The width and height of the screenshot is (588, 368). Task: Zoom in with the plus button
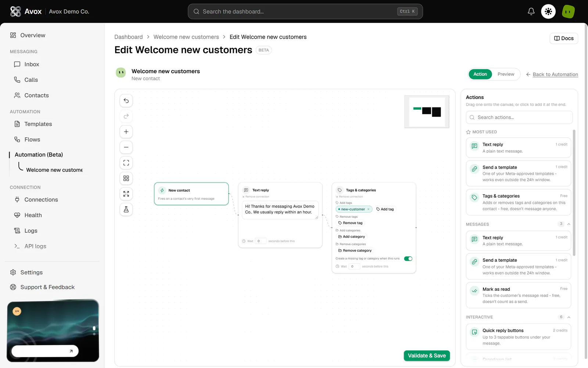pos(126,132)
